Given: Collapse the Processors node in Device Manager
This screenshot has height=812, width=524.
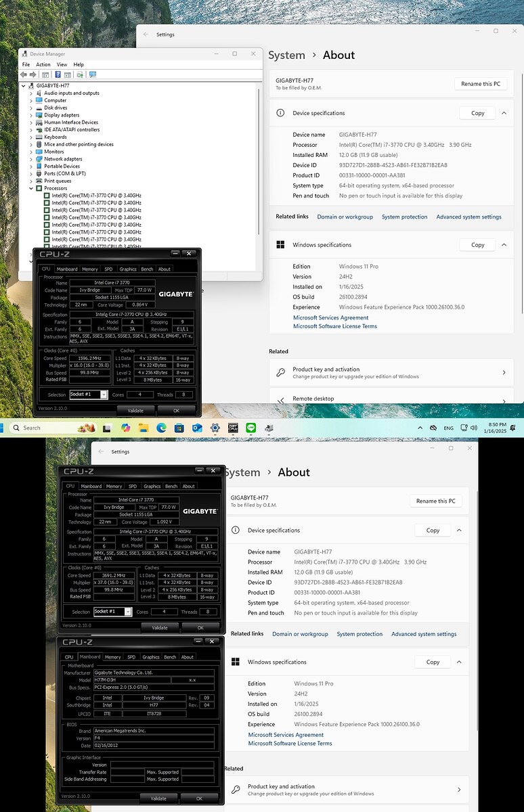Looking at the screenshot, I should 31,188.
